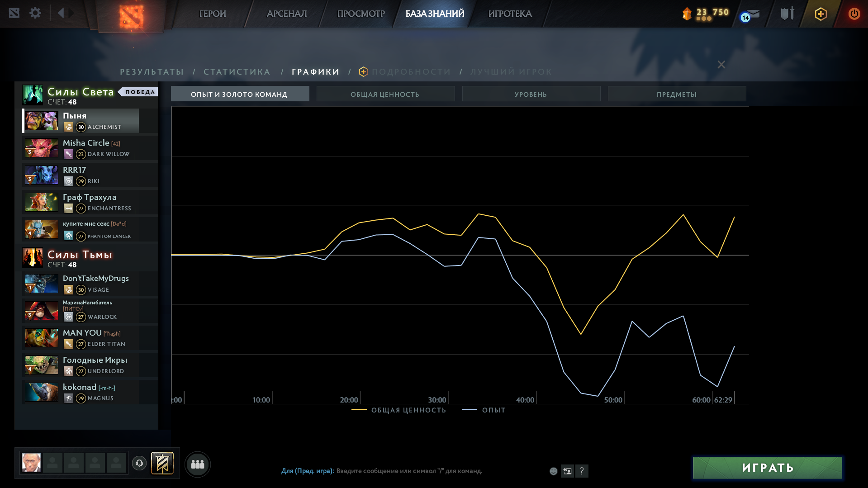Open the shards balance 23 750

click(x=706, y=14)
